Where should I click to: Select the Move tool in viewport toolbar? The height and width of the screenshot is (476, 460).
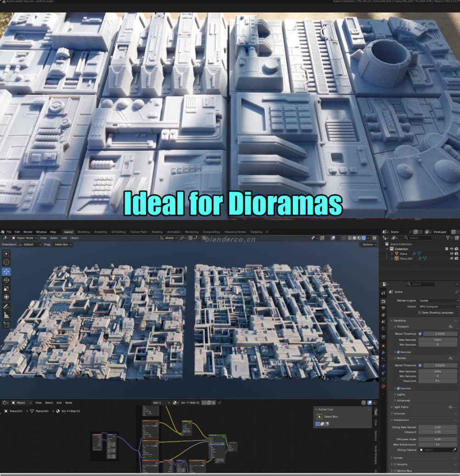(x=6, y=271)
